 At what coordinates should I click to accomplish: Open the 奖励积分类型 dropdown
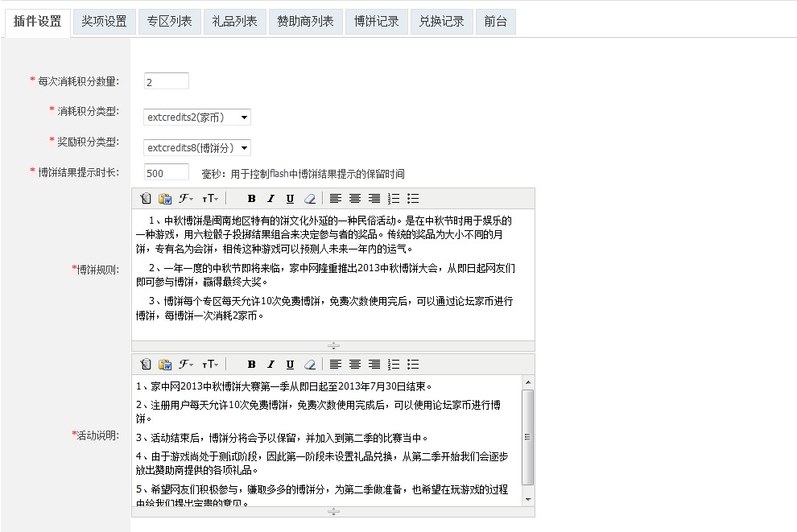(x=196, y=147)
